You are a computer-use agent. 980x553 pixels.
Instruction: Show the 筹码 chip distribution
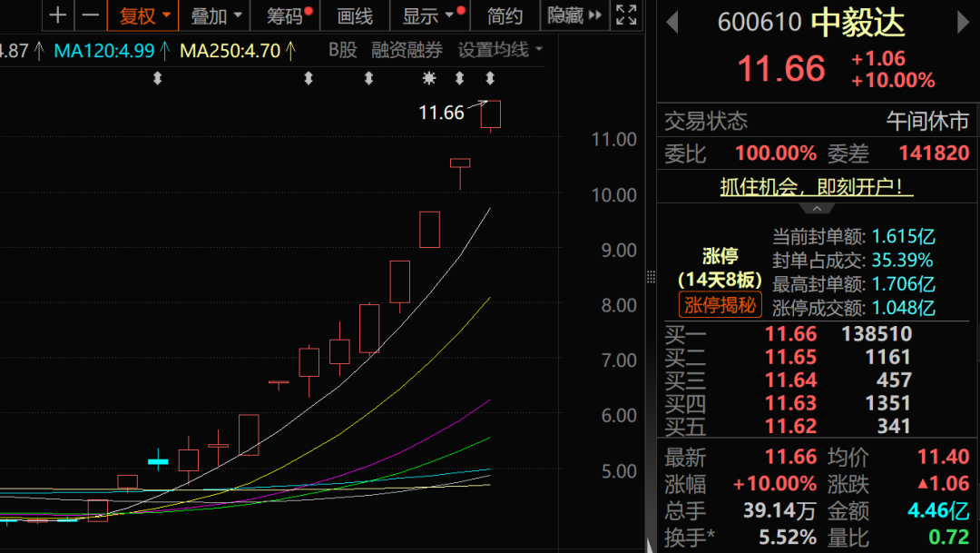click(285, 15)
